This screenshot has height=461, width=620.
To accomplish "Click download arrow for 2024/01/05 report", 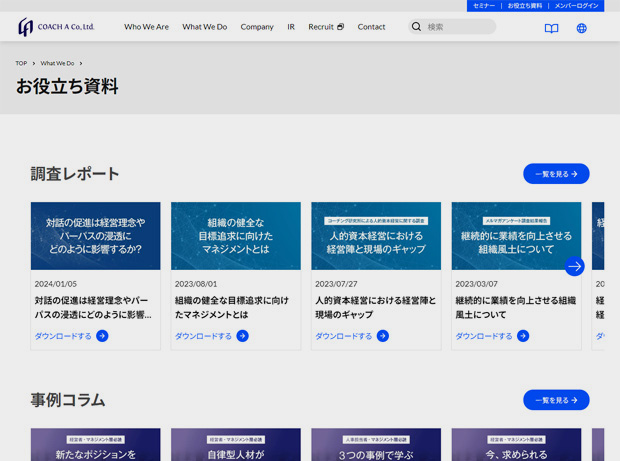I will coord(102,336).
